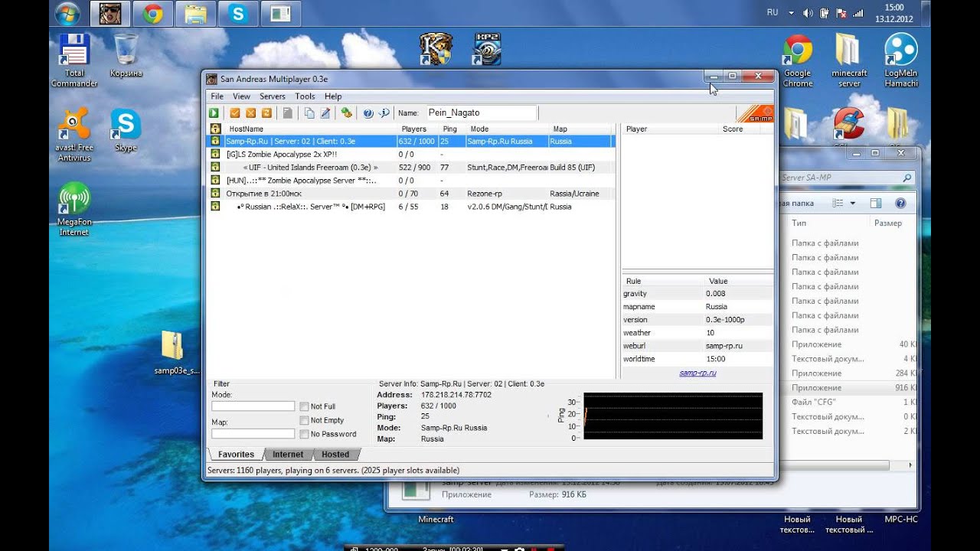
Task: Open Google Chrome desktop shortcut
Action: coord(797,60)
